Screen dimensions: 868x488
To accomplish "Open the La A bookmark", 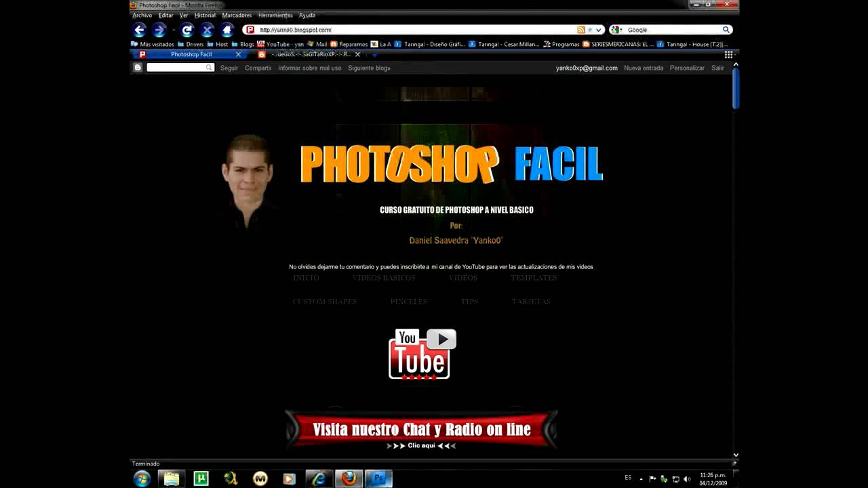I will point(381,44).
